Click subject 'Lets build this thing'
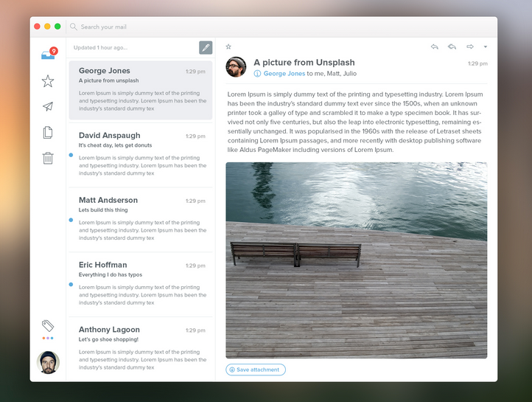This screenshot has height=402, width=532. tap(103, 209)
